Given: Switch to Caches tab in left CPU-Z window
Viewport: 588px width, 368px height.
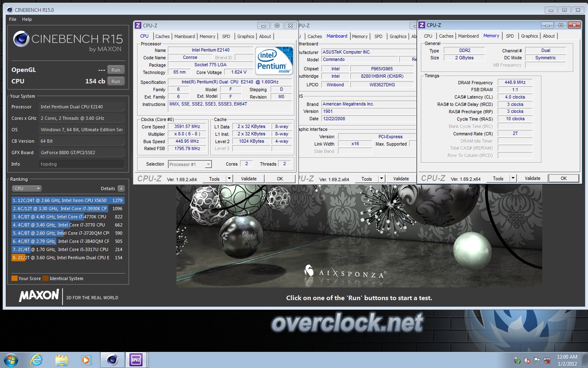Looking at the screenshot, I should [162, 36].
